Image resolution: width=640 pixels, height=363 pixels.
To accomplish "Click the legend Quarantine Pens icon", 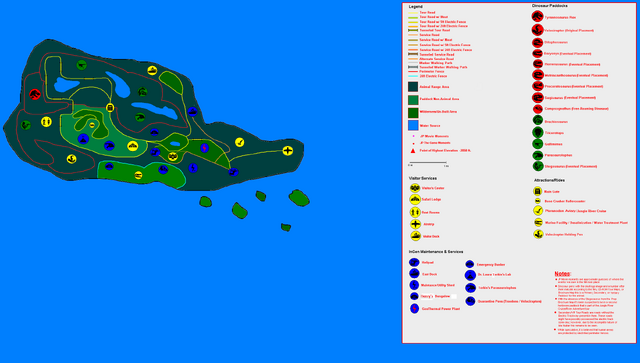I will click(471, 301).
